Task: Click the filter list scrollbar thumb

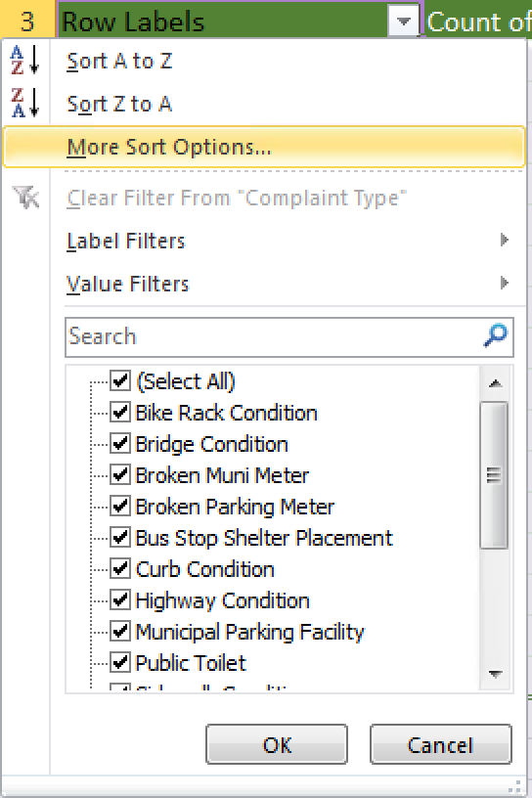Action: 494,475
